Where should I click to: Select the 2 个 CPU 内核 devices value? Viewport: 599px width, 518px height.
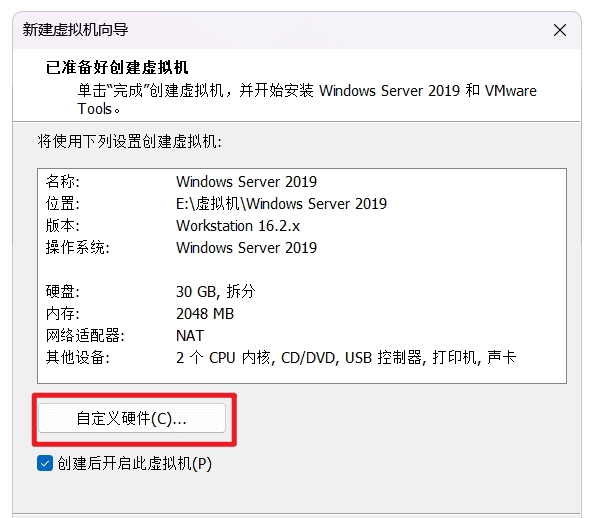point(225,358)
